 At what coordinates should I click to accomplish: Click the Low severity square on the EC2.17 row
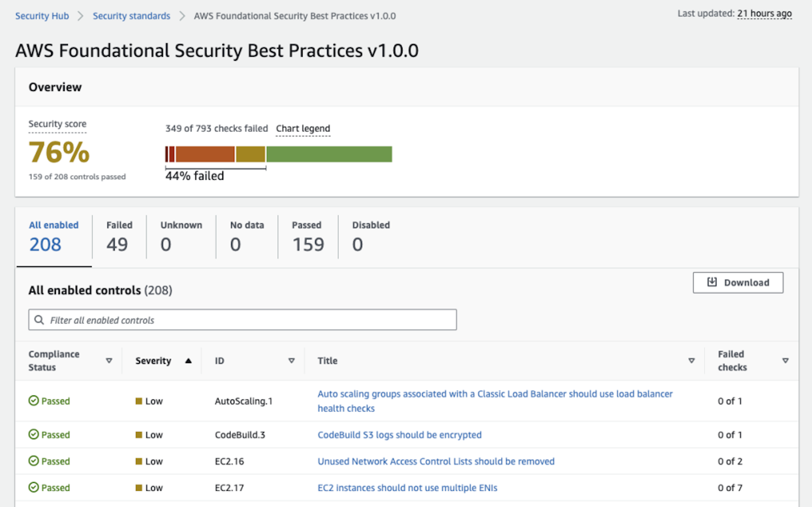pos(139,488)
